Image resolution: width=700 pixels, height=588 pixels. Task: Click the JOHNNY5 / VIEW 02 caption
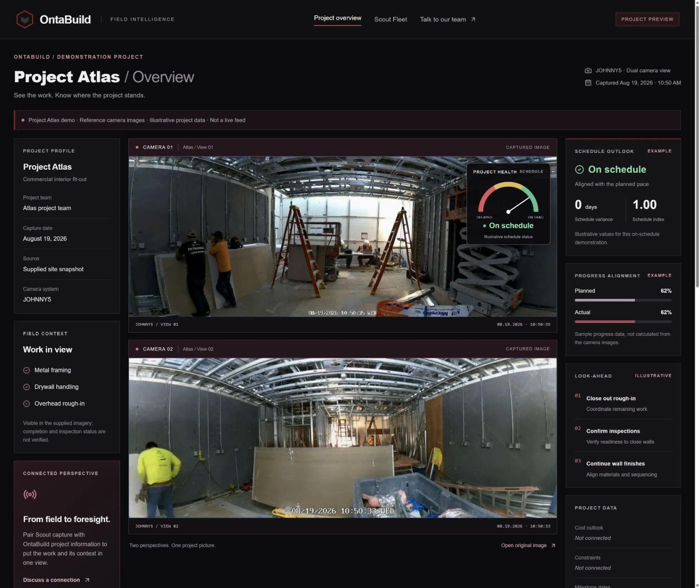tap(157, 526)
